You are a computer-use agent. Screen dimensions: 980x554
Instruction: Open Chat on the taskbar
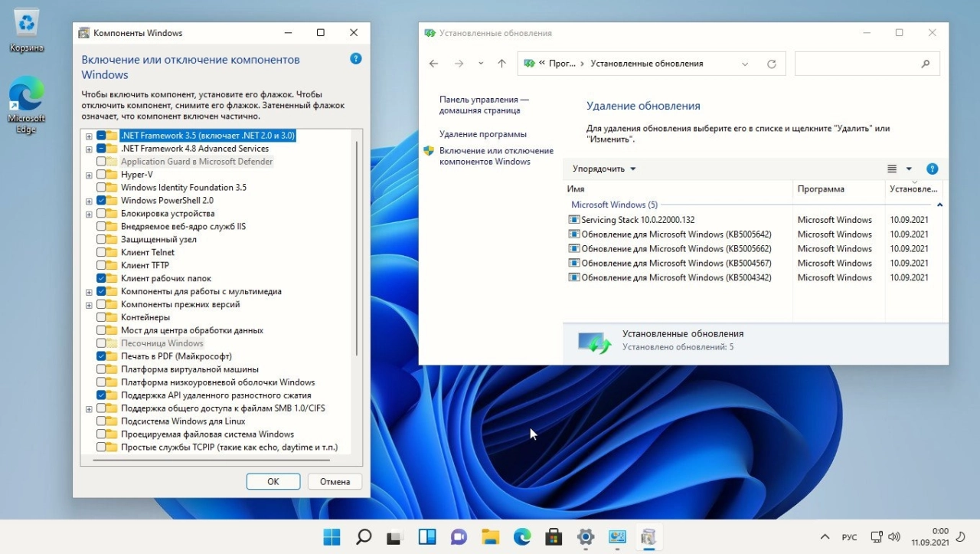(459, 537)
